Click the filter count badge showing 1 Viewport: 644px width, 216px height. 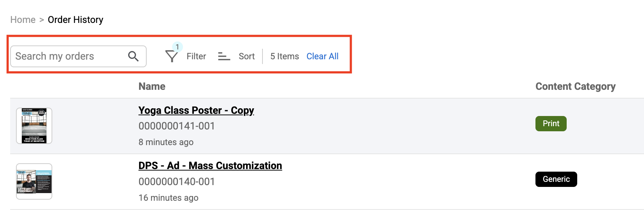coord(178,47)
